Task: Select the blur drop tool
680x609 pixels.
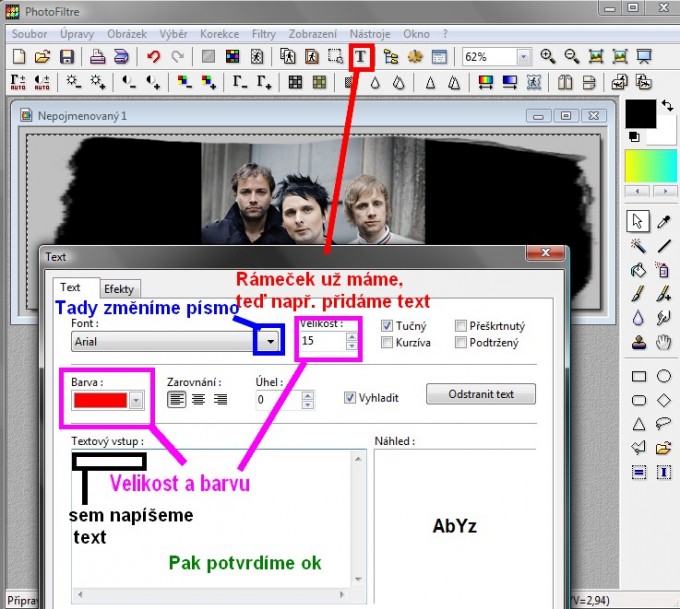Action: [638, 318]
